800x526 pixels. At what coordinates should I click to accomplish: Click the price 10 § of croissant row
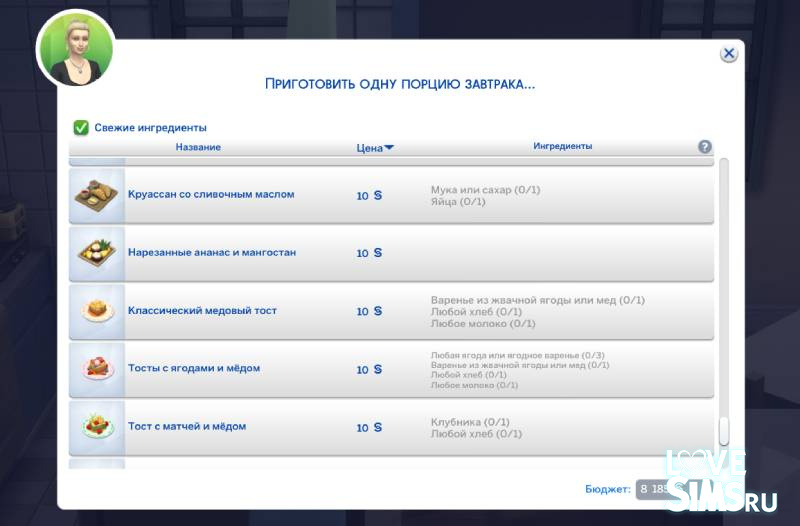tap(369, 195)
